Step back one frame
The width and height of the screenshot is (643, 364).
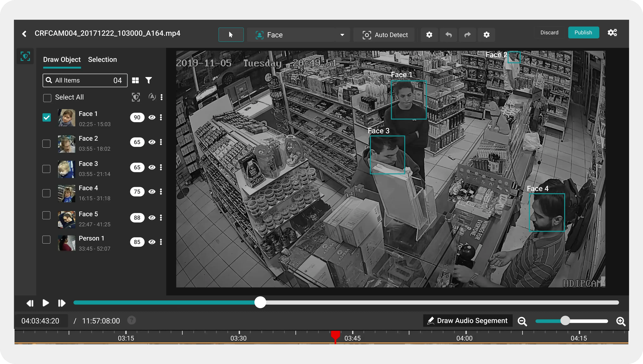[x=30, y=303]
